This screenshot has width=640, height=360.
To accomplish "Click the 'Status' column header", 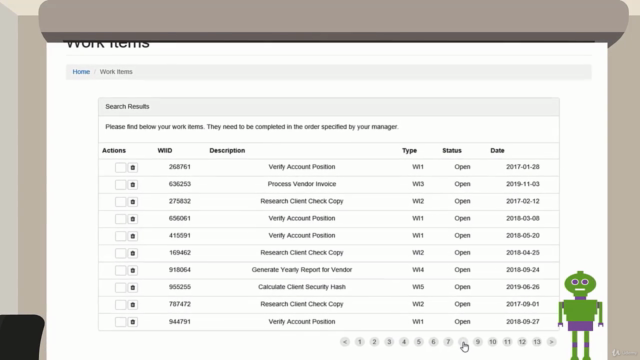I will point(452,151).
